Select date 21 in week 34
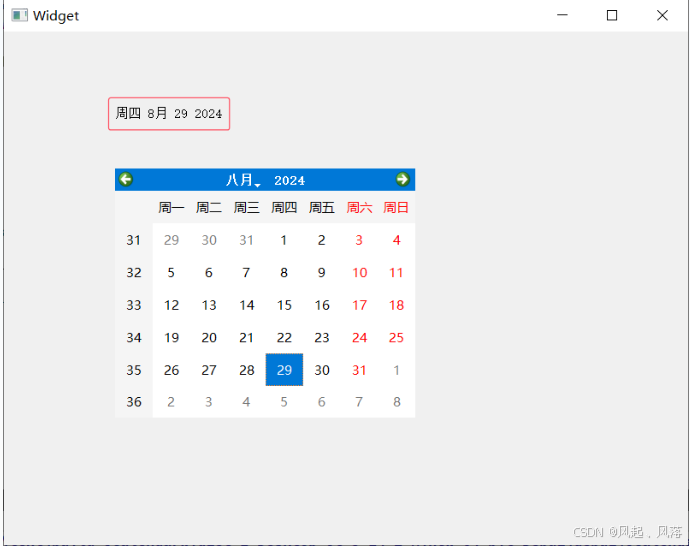690x546 pixels. pos(246,337)
